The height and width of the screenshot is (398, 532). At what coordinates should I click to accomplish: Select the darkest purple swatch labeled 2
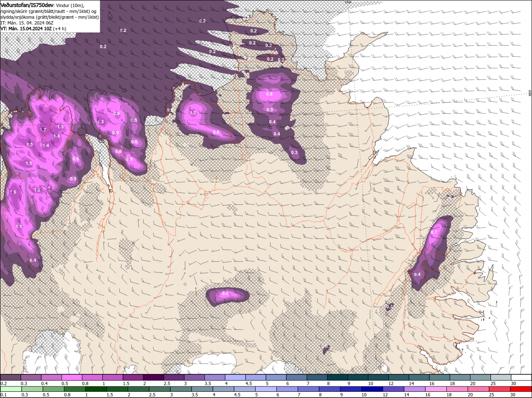pyautogui.click(x=153, y=377)
